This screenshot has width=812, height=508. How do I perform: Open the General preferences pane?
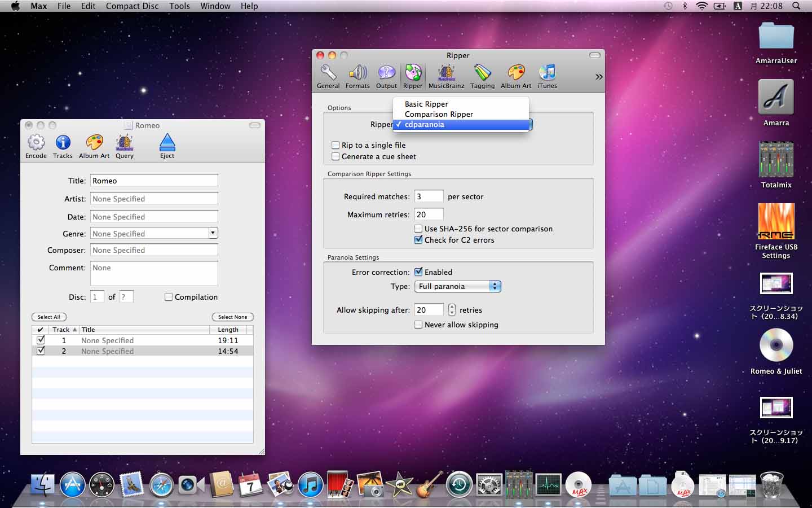click(328, 77)
